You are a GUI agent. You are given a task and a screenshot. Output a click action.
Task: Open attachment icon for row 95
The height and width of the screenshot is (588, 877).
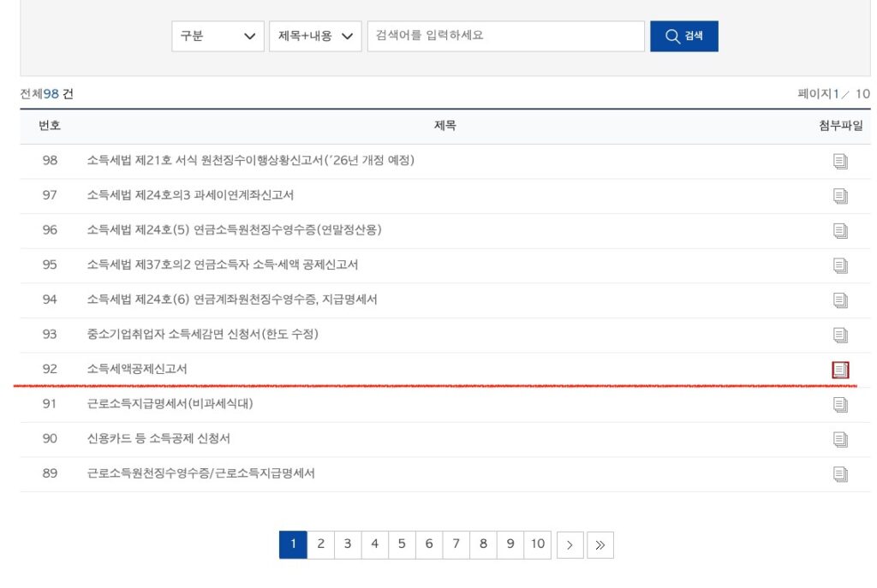coord(840,265)
